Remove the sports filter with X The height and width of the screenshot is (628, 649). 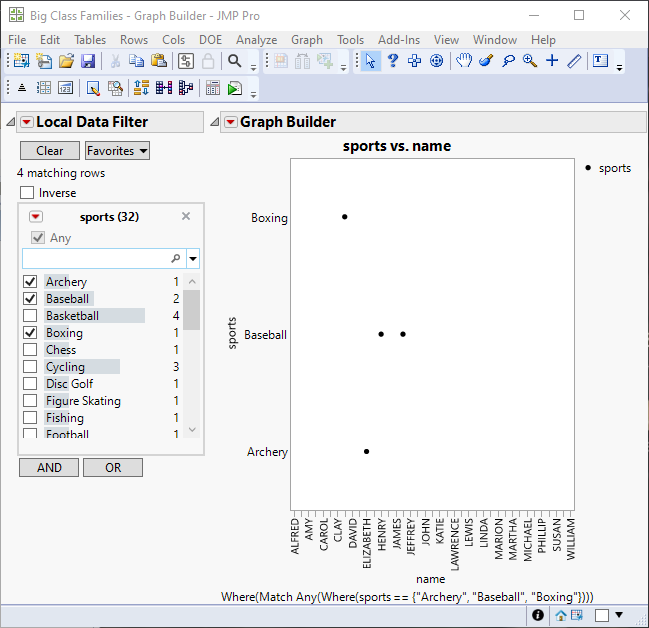186,216
